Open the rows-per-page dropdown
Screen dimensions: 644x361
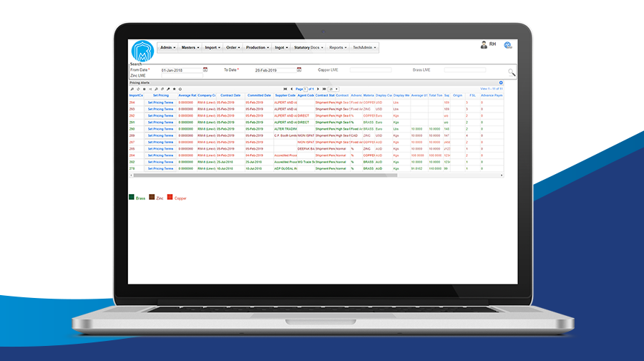click(333, 89)
